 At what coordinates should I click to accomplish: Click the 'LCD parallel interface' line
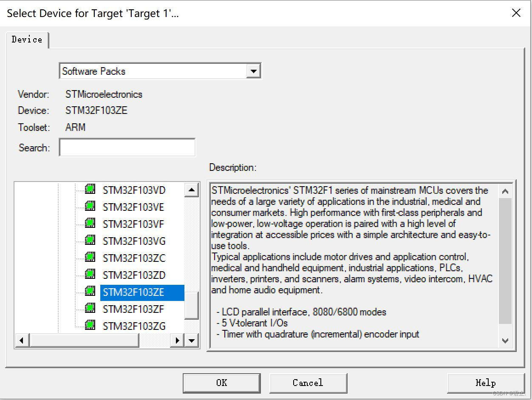[301, 312]
